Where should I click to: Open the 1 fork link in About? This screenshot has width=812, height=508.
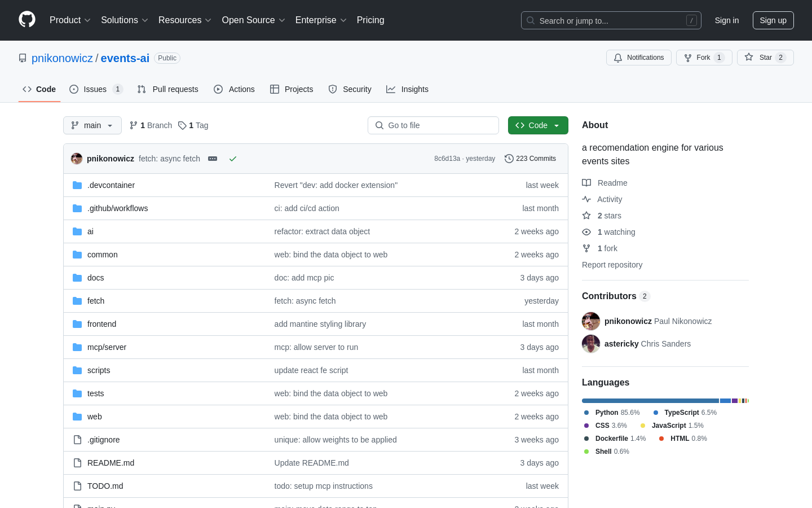coord(599,248)
